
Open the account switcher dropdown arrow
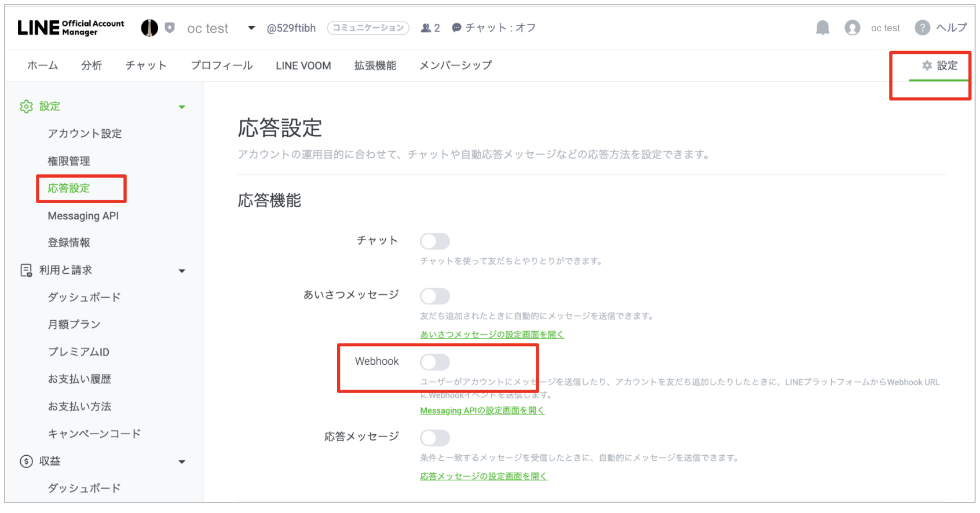coord(251,28)
